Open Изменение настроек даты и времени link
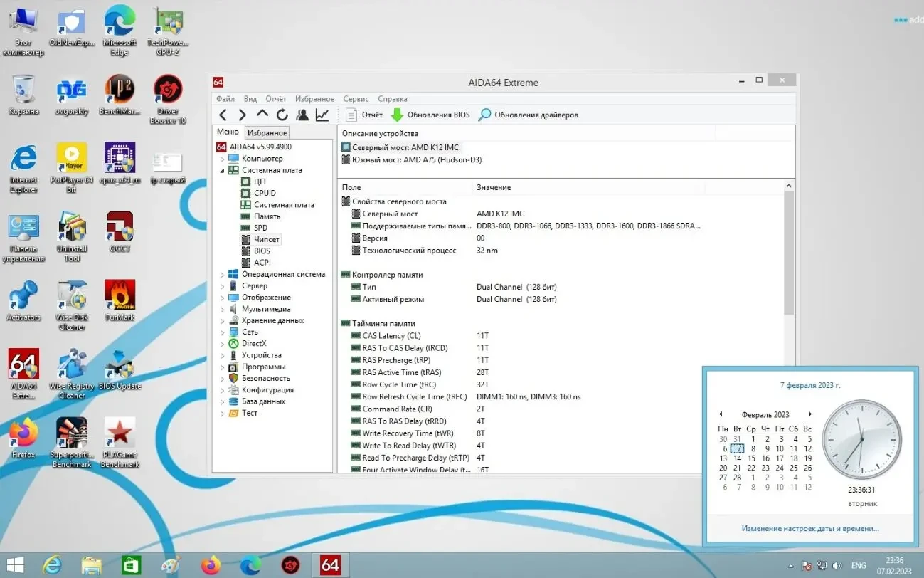 tap(810, 528)
